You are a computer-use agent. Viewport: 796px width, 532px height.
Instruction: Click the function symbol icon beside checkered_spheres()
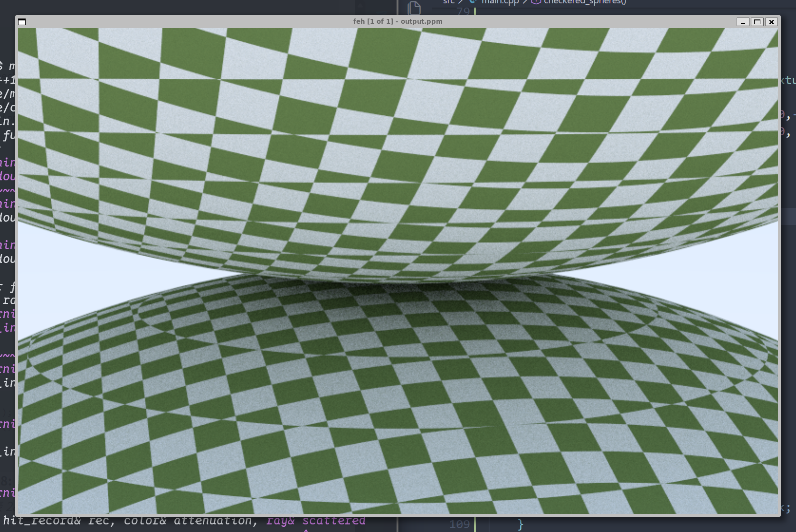point(536,2)
